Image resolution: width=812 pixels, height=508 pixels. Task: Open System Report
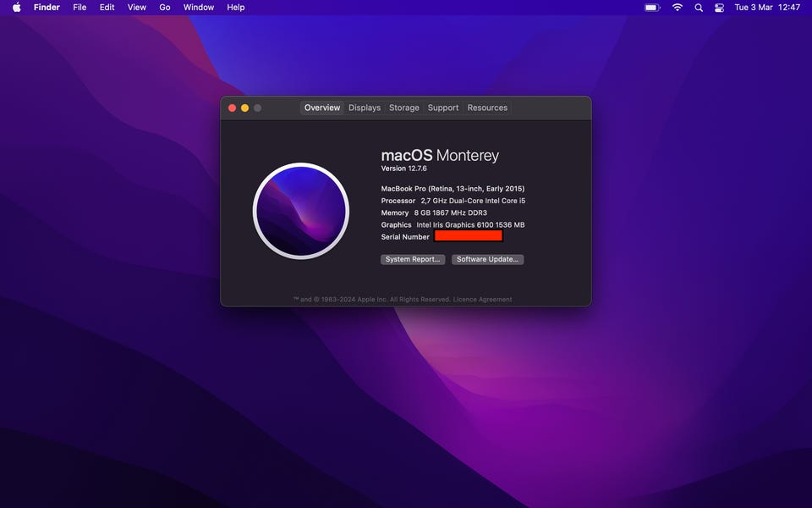point(413,259)
